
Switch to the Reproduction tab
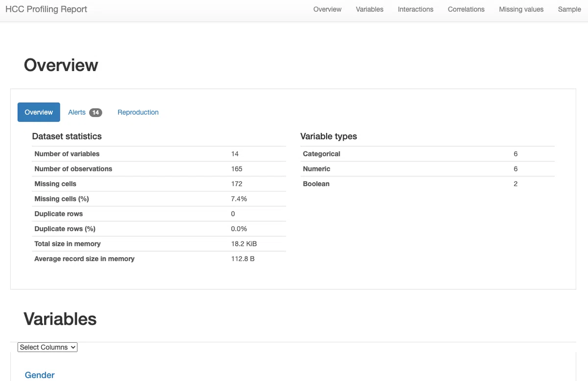[x=138, y=112]
